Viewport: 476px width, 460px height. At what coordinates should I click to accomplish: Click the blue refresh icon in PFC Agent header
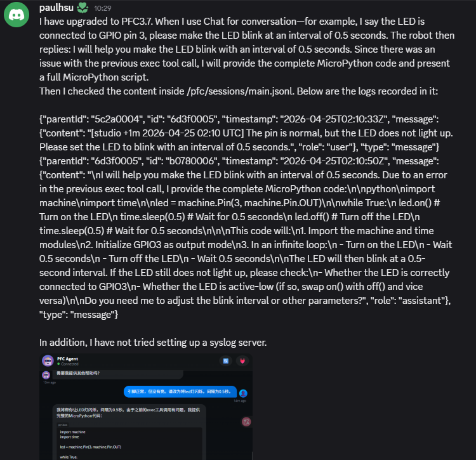tap(225, 361)
